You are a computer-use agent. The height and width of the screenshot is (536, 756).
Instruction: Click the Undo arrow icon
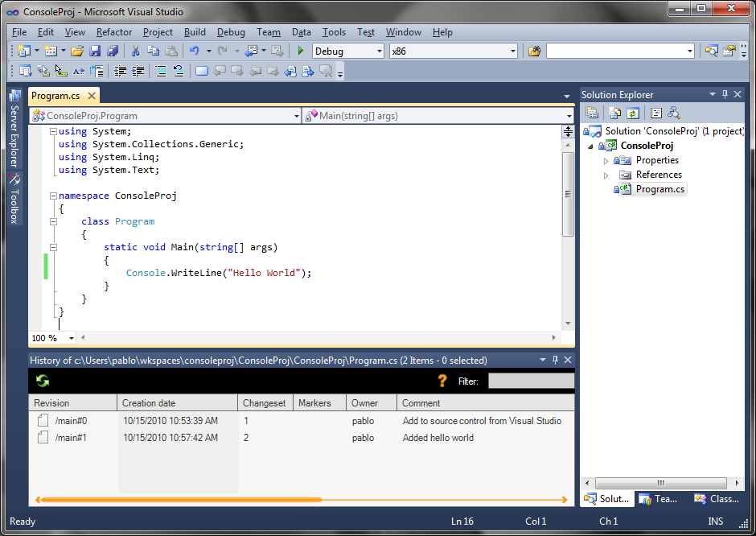[195, 52]
